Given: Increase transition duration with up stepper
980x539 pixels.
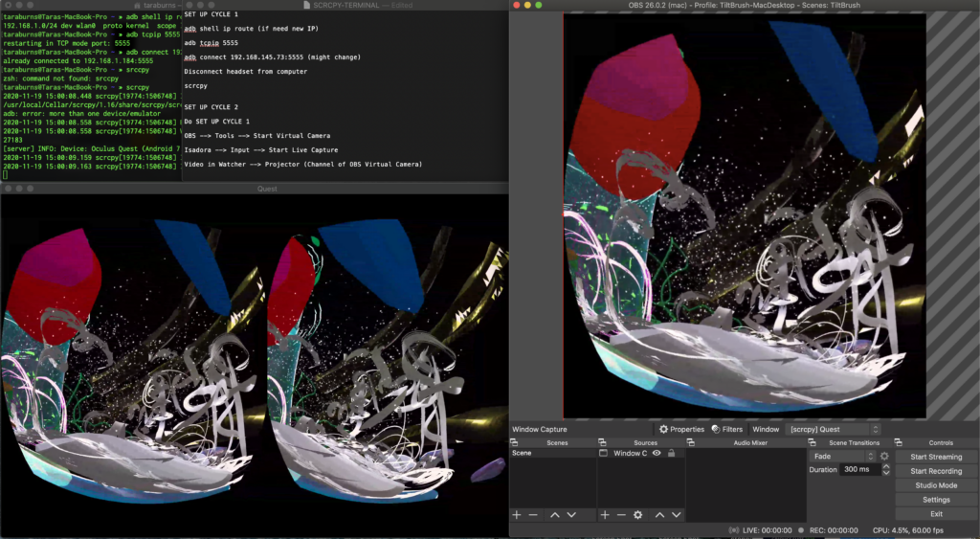Looking at the screenshot, I should tap(886, 466).
